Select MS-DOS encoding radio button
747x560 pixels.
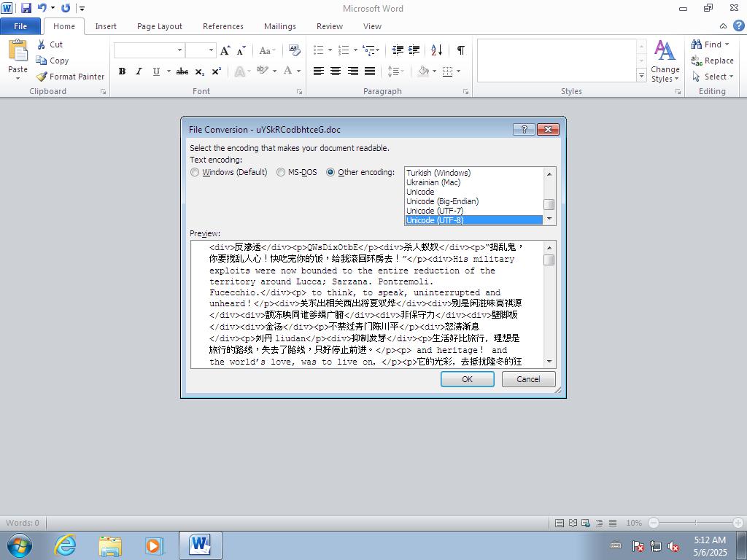tap(281, 172)
